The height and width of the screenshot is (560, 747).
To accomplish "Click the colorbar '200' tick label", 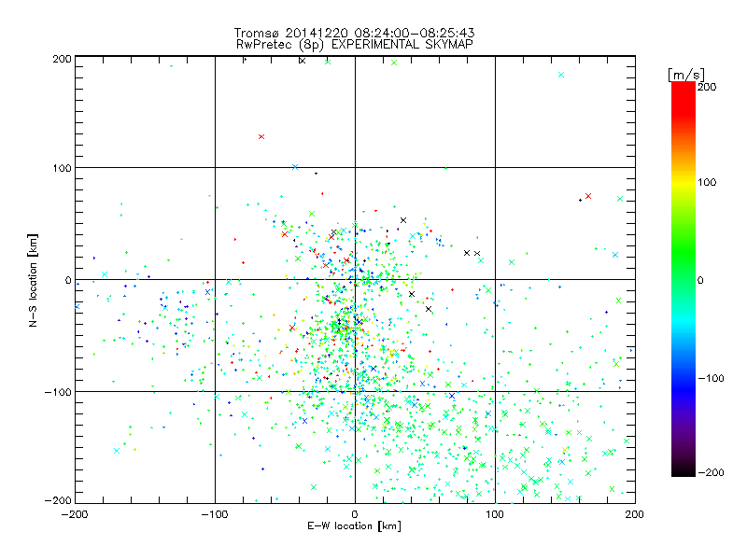I will (707, 87).
